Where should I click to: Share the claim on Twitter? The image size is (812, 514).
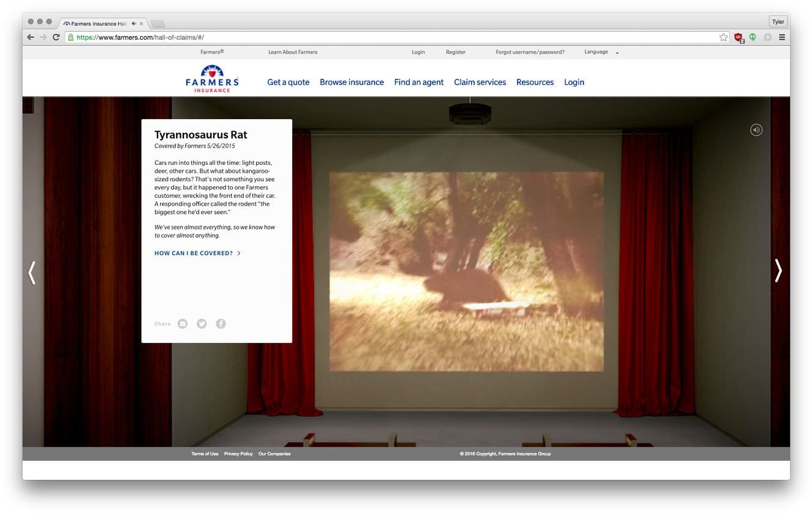coord(202,324)
